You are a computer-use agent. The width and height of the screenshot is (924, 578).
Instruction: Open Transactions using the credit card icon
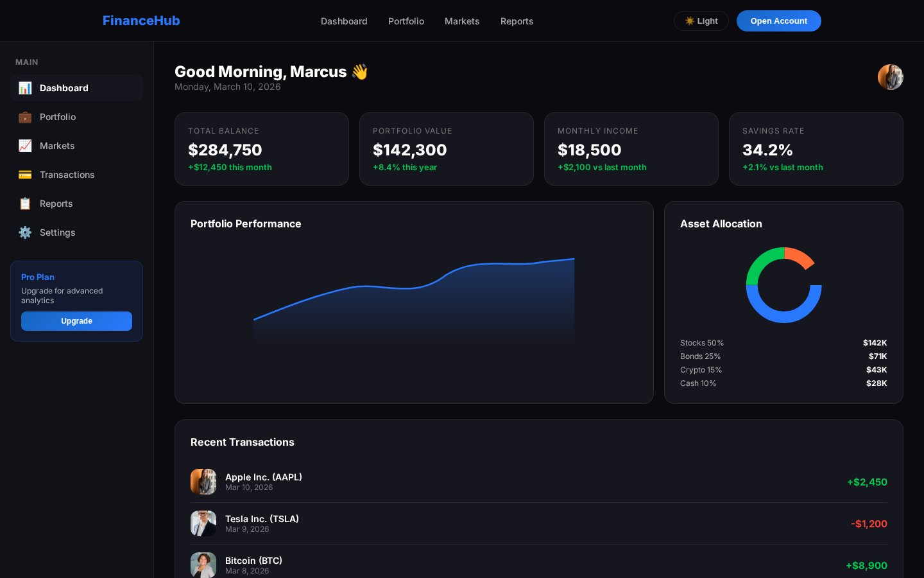(25, 175)
